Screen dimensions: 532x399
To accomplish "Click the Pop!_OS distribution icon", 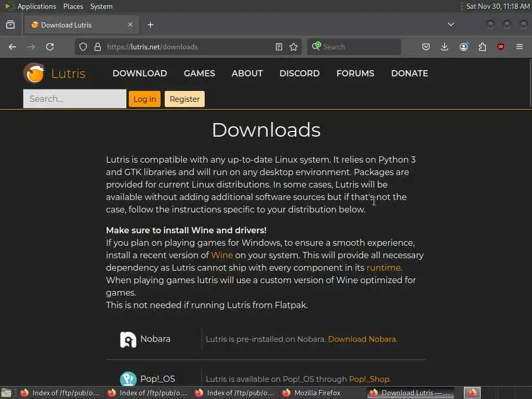I will click(x=128, y=379).
